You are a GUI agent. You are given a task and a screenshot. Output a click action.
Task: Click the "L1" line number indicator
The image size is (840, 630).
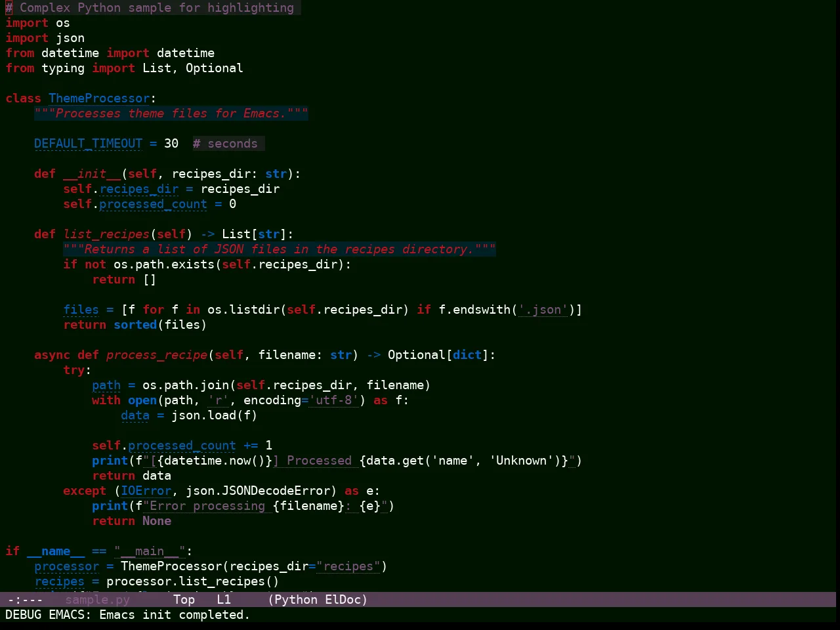pyautogui.click(x=224, y=599)
